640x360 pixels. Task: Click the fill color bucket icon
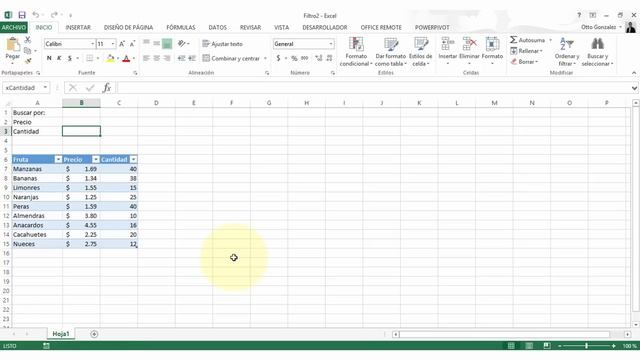[x=110, y=58]
